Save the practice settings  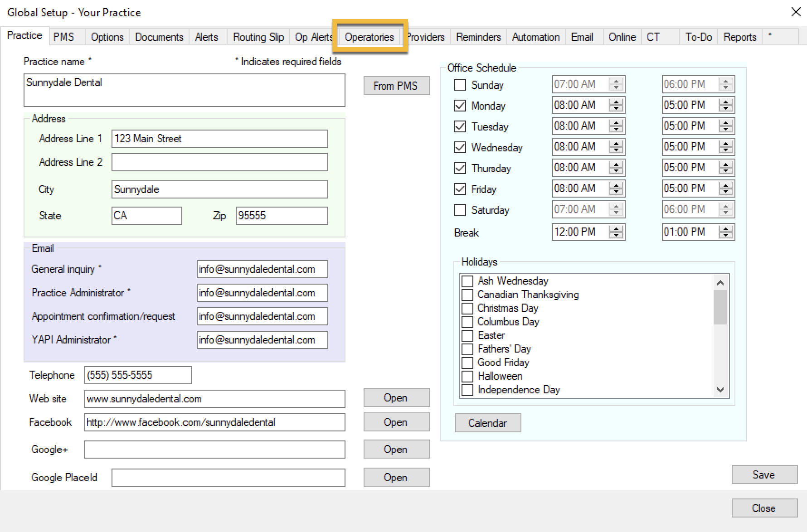tap(764, 474)
